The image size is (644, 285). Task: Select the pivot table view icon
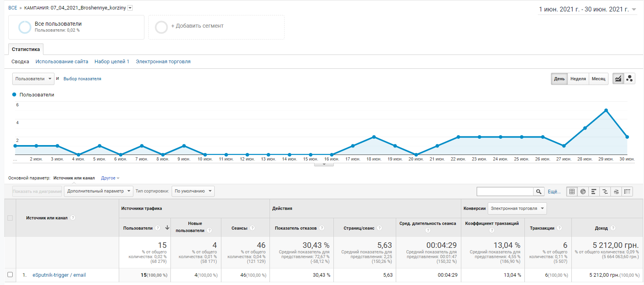coord(627,192)
